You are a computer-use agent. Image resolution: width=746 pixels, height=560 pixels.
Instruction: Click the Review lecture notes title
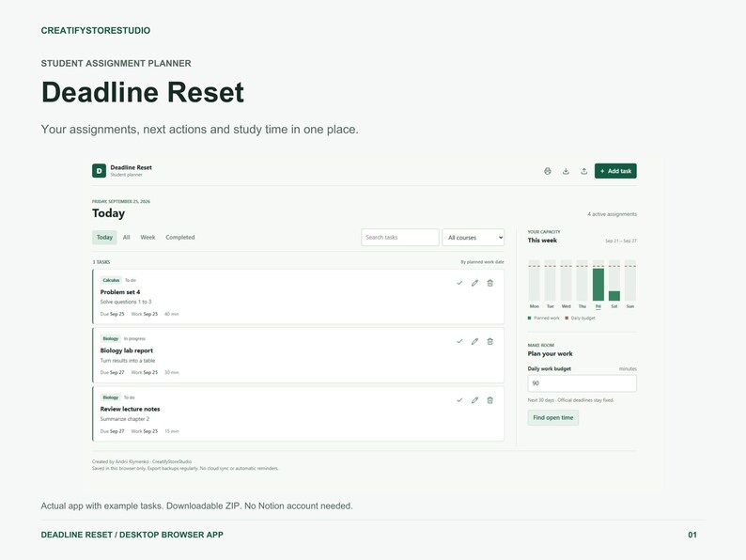pyautogui.click(x=130, y=409)
